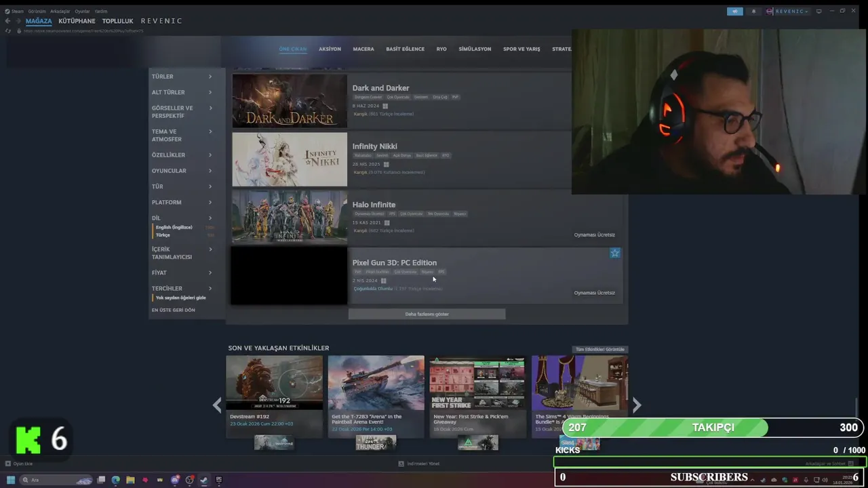Screen dimensions: 868x488
Task: Select the ÖNE ÇIKAN tab
Action: (x=293, y=49)
